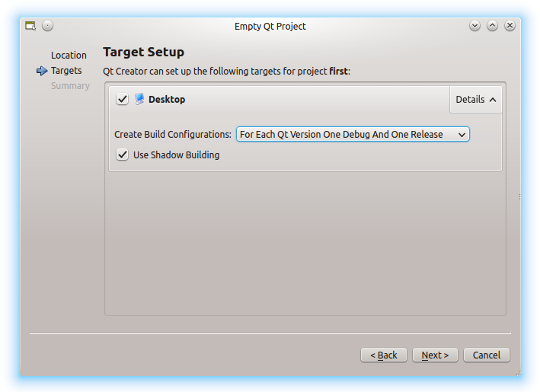Maximize the Empty Qt Project window
Screen dimensions: 540x392
(x=493, y=26)
